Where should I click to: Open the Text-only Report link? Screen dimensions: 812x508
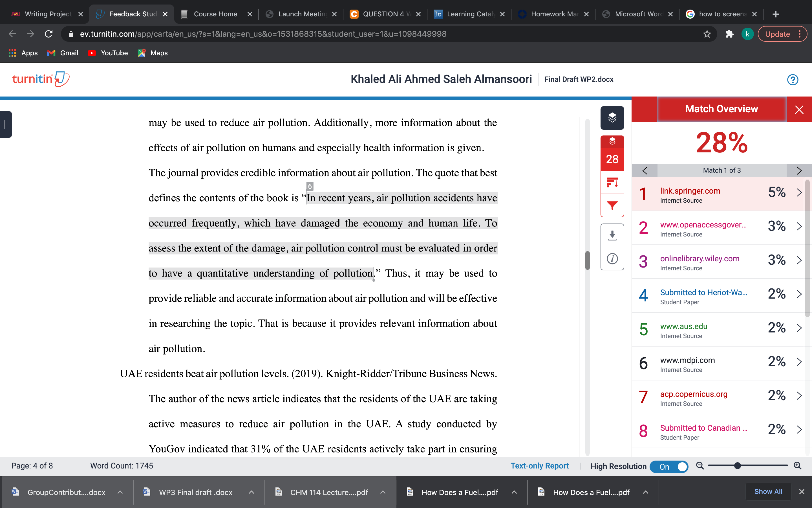click(x=539, y=466)
